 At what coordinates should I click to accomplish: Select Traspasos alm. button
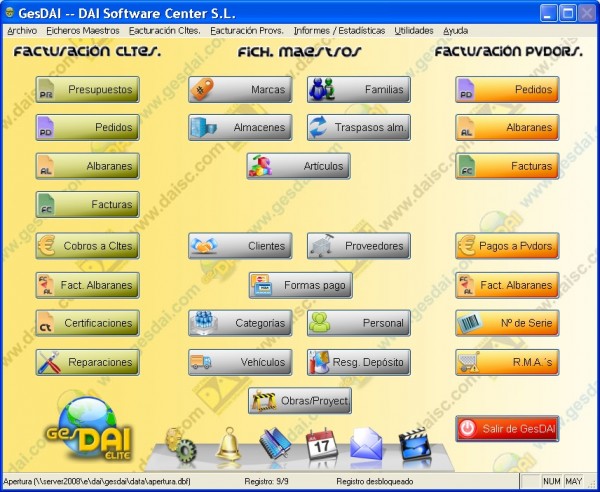[x=358, y=127]
